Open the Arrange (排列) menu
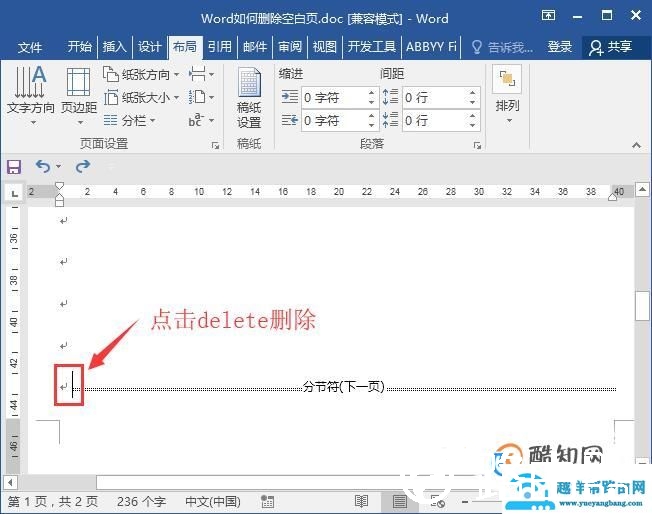 pos(507,95)
